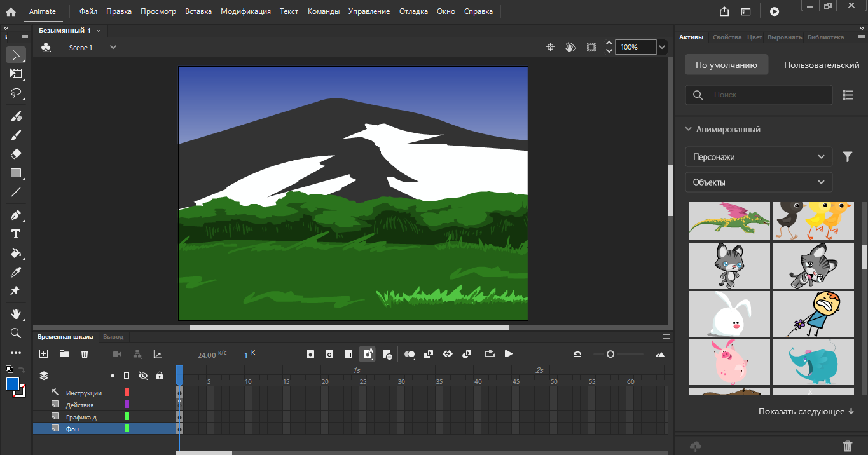Select the Lasso tool

(x=16, y=93)
